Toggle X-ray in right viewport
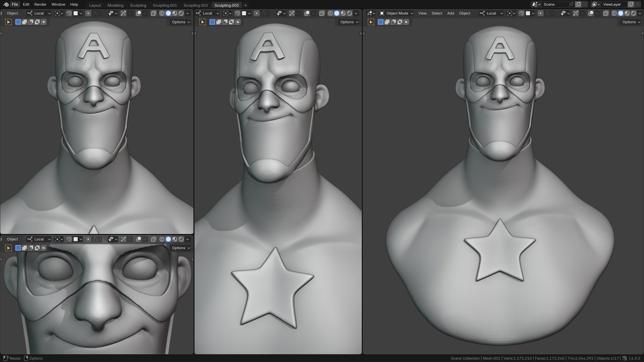 [605, 13]
